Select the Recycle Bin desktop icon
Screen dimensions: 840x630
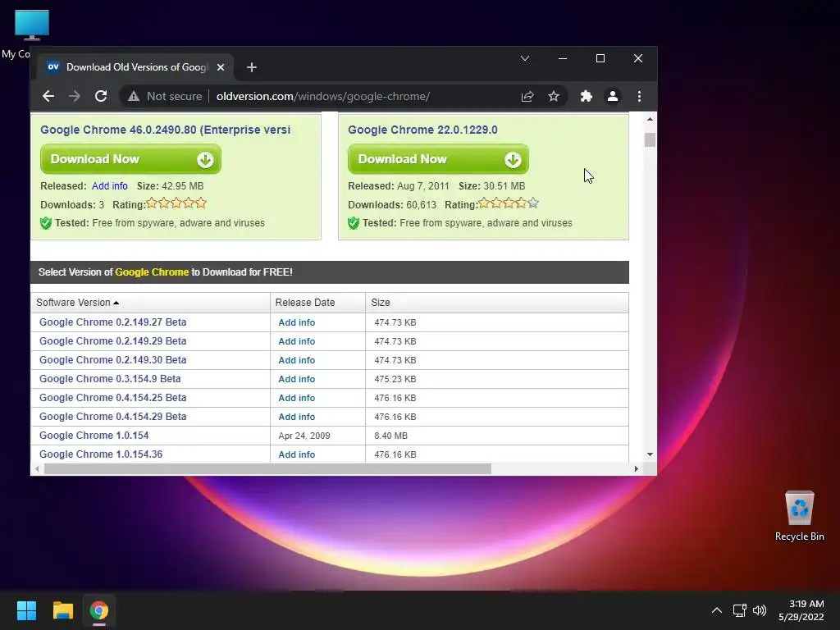(799, 515)
